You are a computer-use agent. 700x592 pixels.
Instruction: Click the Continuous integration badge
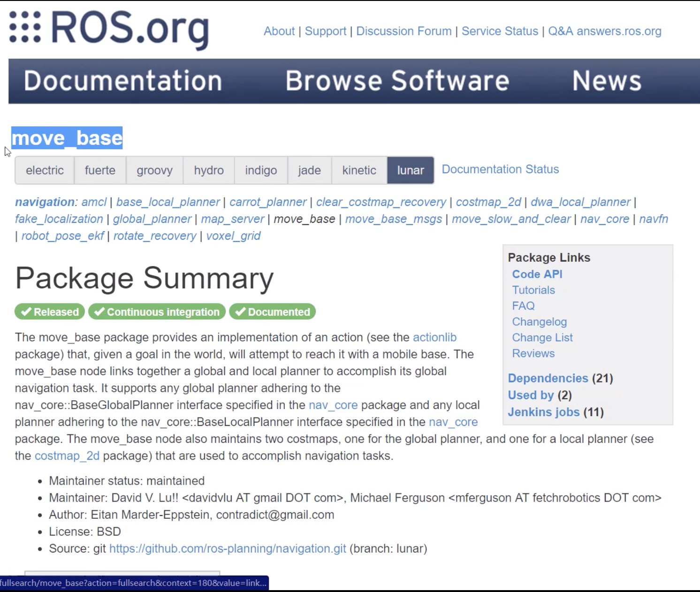[157, 312]
